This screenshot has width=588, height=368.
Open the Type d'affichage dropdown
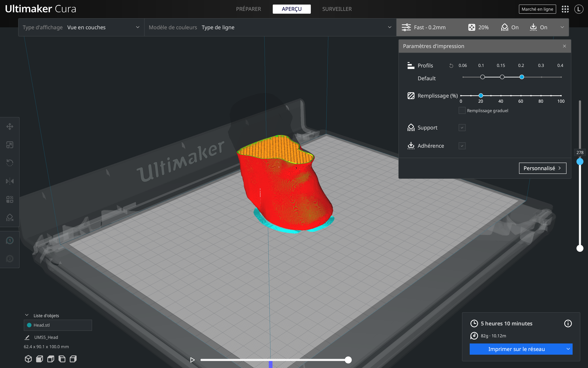click(x=81, y=27)
